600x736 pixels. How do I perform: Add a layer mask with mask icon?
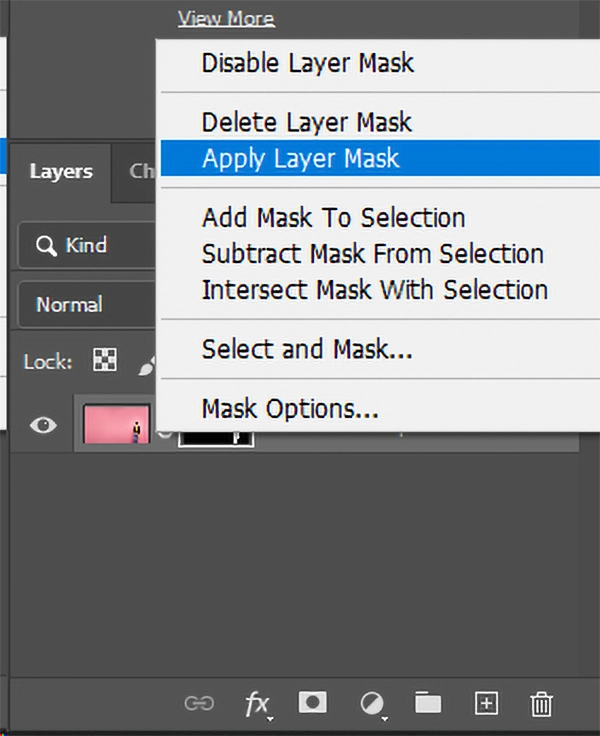[x=313, y=702]
